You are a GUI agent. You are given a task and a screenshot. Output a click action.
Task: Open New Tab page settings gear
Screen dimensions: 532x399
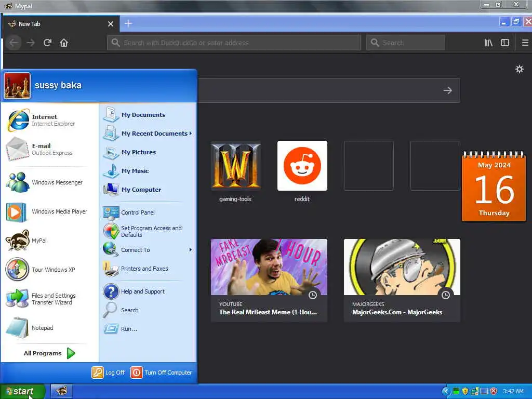[519, 69]
